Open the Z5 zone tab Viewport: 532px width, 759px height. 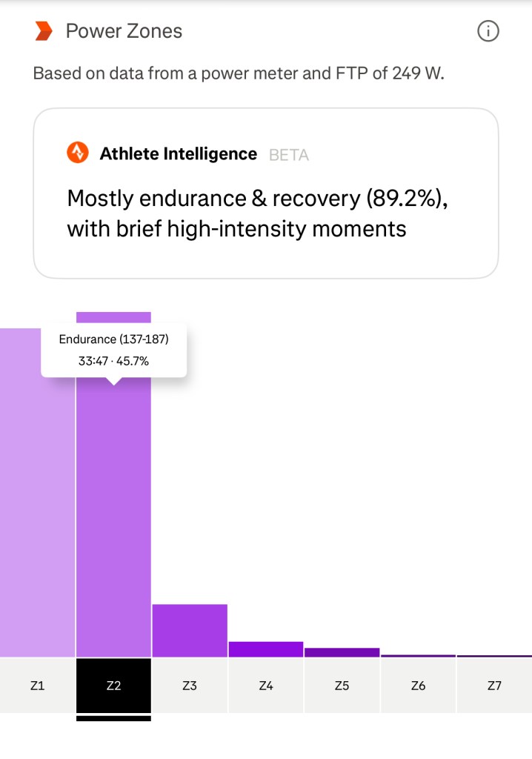pyautogui.click(x=342, y=686)
